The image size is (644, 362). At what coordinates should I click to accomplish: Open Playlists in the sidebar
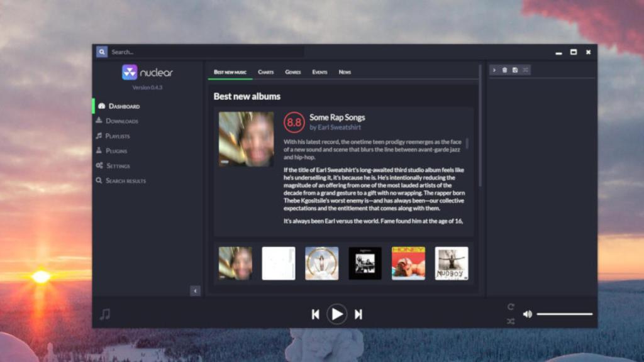click(117, 136)
